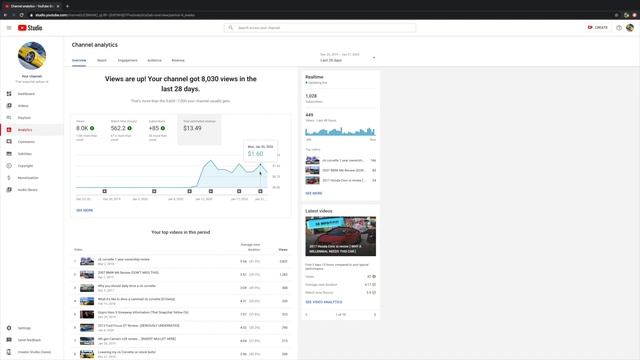
Task: Switch to the Reach tab
Action: pyautogui.click(x=102, y=60)
